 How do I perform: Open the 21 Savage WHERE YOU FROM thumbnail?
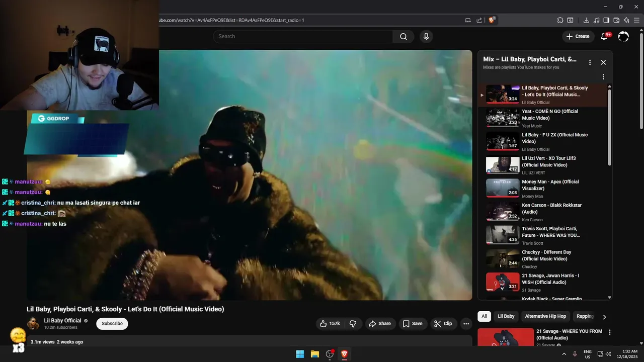(506, 337)
